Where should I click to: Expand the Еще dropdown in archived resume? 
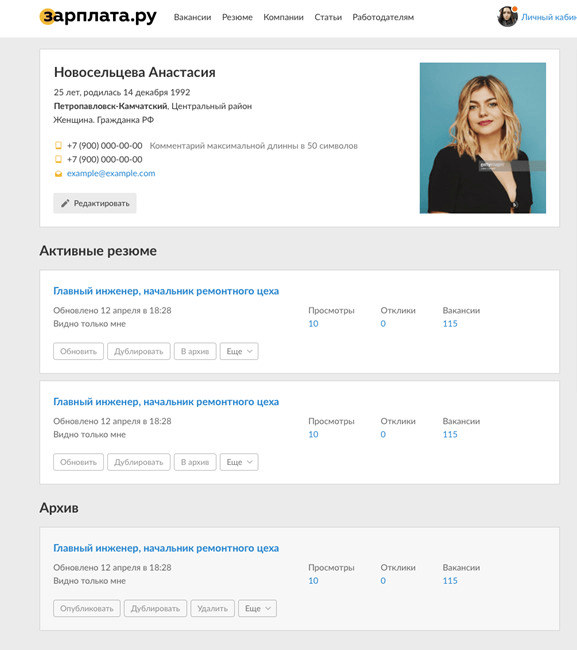point(257,608)
